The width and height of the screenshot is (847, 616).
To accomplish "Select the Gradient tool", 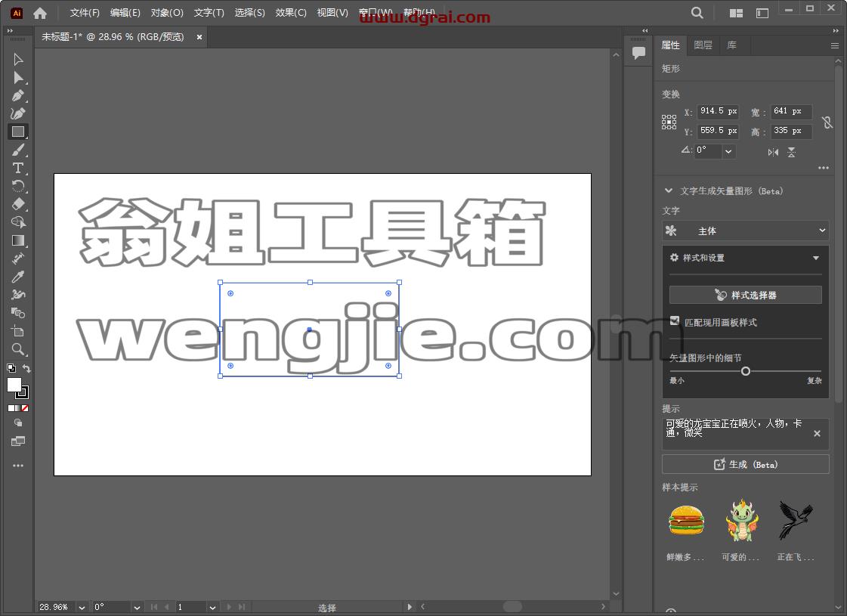I will [18, 240].
